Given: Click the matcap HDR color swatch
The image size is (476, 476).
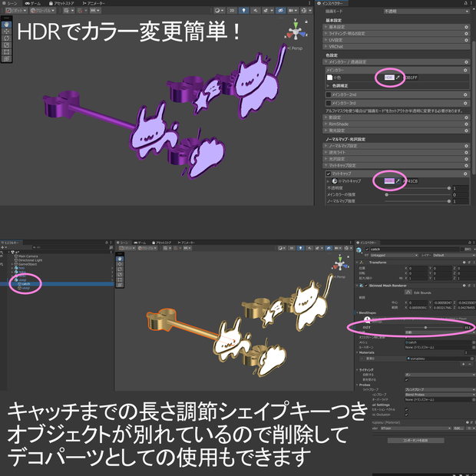Looking at the screenshot, I should point(389,181).
